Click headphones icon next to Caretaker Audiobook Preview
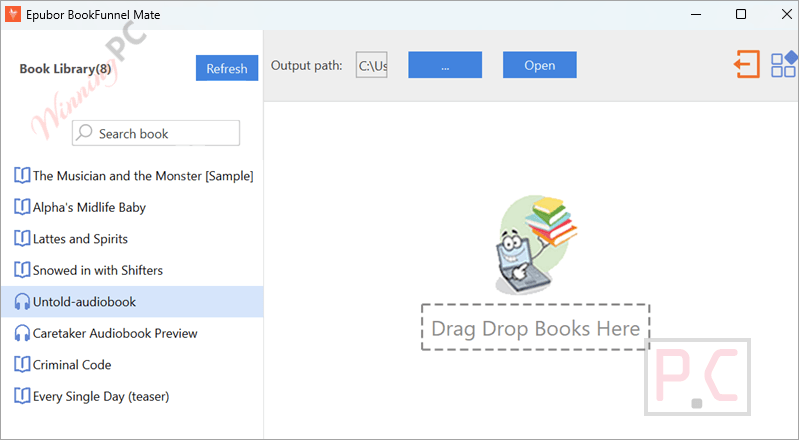The image size is (799, 440). [22, 333]
